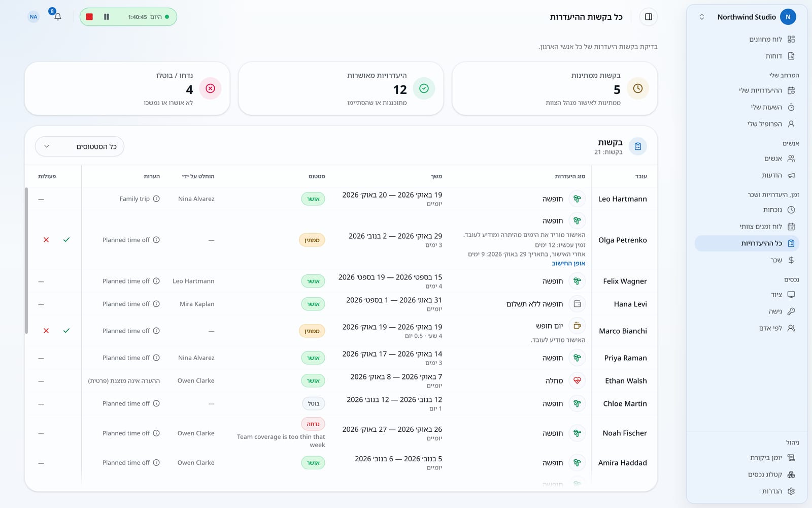Open the NA user avatar menu
Viewport: 812px width, 508px height.
(33, 17)
